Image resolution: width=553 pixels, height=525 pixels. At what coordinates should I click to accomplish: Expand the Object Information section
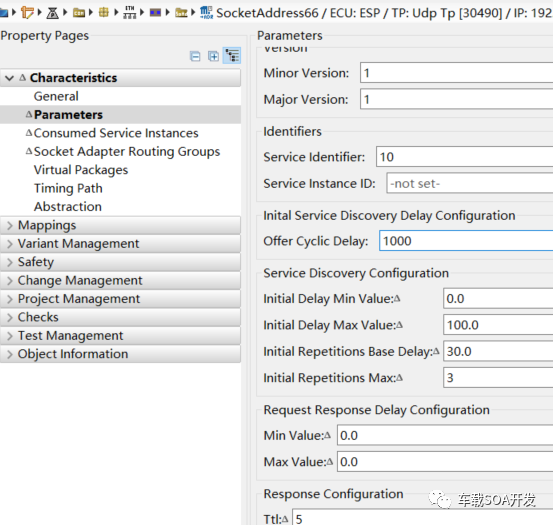pyautogui.click(x=10, y=354)
